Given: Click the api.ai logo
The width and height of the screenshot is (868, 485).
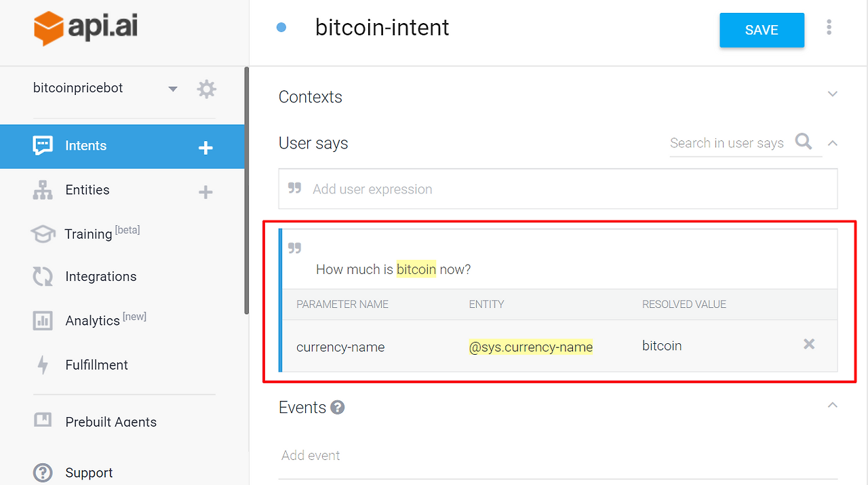Looking at the screenshot, I should 85,28.
